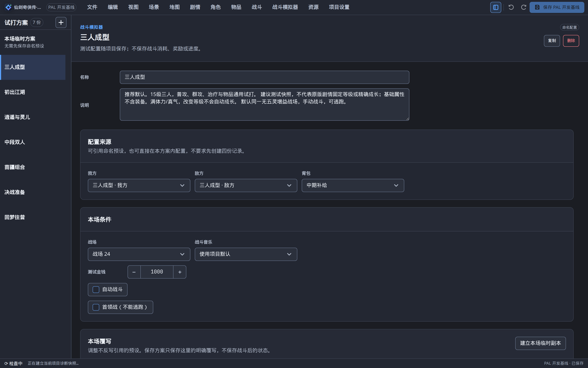Screen dimensions: 588x368
Task: Undo the last change
Action: (x=511, y=7)
